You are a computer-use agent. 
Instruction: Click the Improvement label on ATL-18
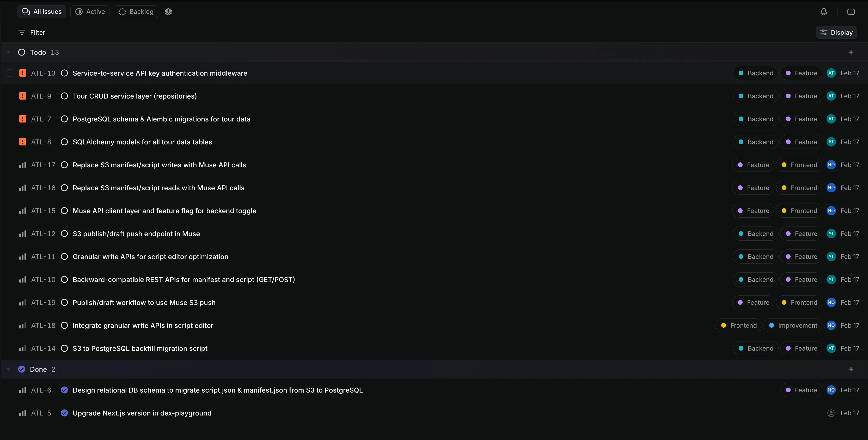click(x=793, y=325)
